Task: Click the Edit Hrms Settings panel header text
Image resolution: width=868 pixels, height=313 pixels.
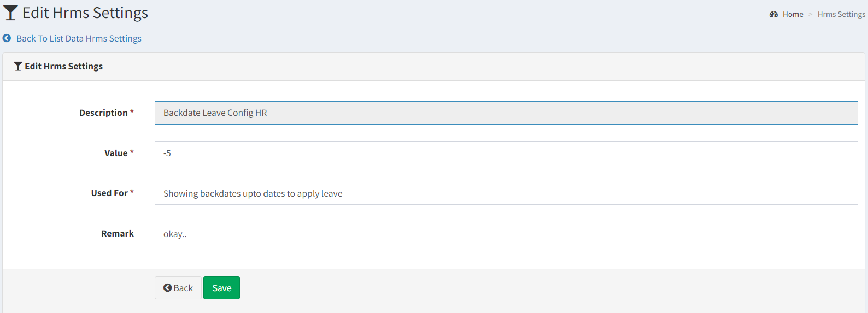Action: point(63,66)
